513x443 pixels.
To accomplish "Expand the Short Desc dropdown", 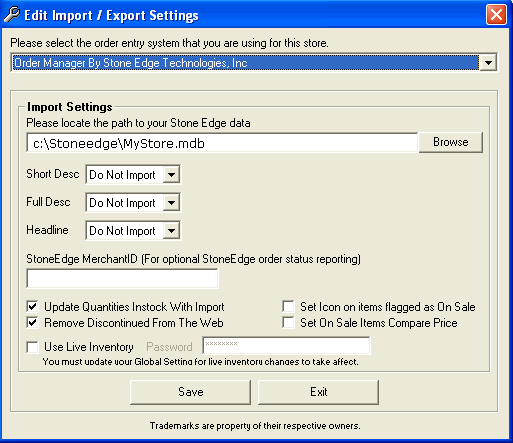I will (171, 174).
